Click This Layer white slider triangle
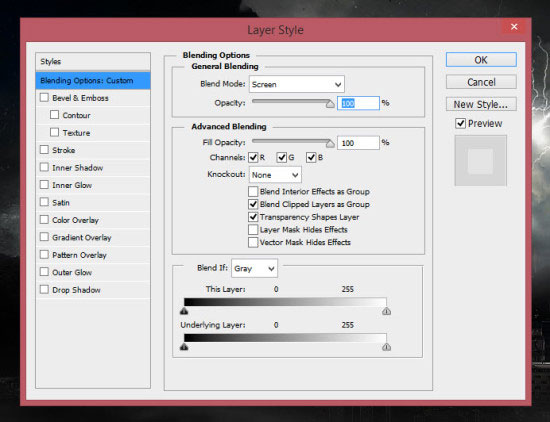The width and height of the screenshot is (550, 422). coord(387,311)
